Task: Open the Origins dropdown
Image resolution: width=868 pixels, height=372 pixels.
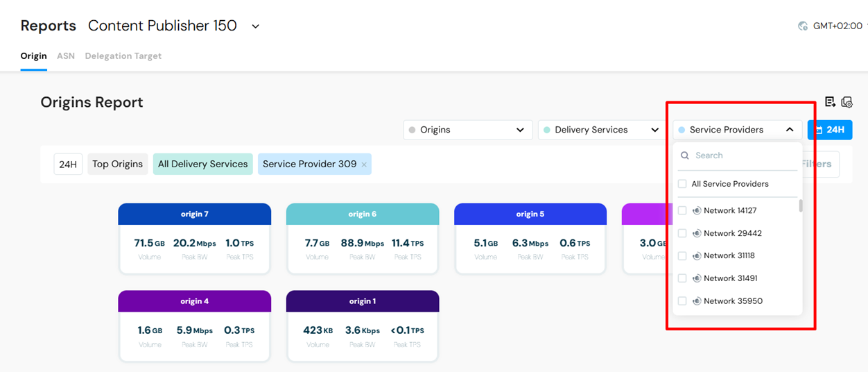Action: (468, 130)
